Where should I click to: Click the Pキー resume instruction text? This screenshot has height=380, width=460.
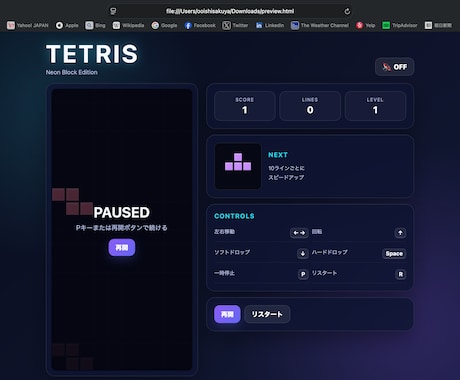click(x=122, y=228)
